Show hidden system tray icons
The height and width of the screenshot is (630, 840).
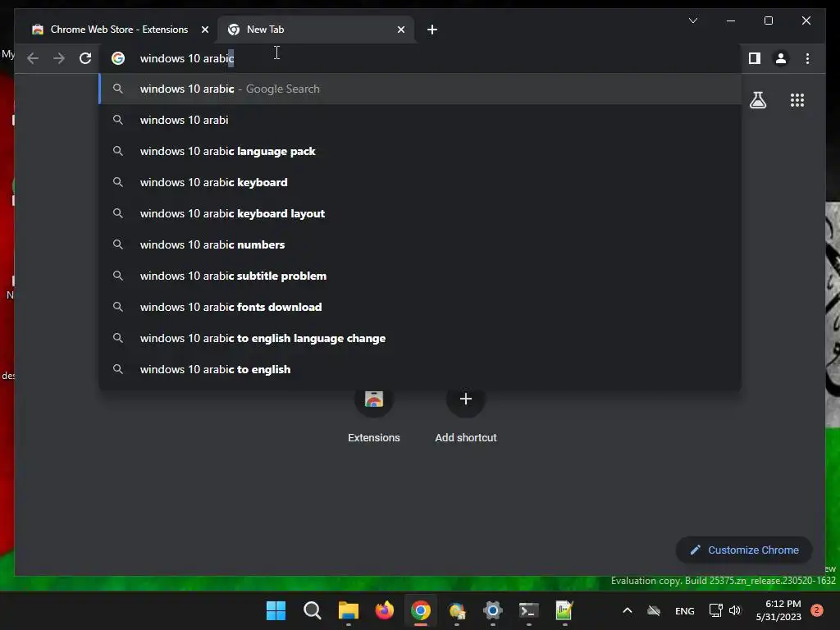[x=628, y=610]
